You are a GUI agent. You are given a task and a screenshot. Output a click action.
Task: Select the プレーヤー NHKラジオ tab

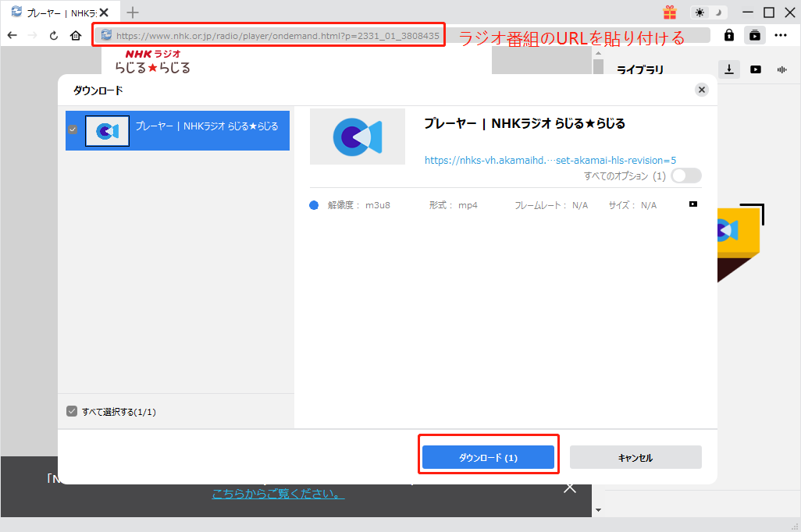pos(60,12)
